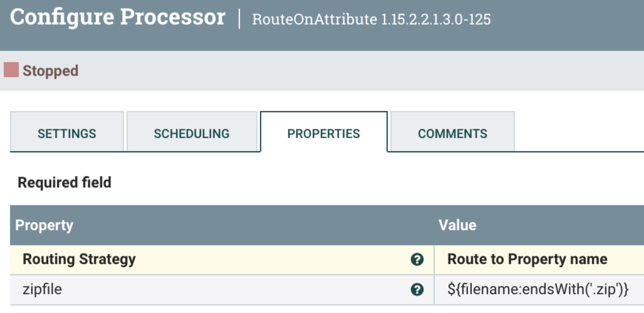Click the Property column header
Screen dimensions: 644x313
tap(44, 225)
